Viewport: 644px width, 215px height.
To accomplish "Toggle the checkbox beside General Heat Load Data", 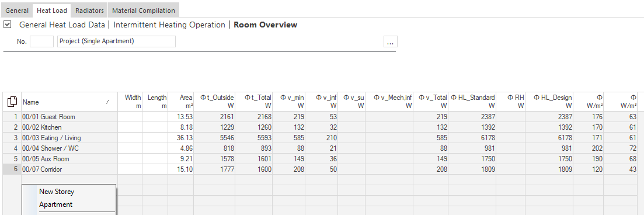I will tap(7, 25).
